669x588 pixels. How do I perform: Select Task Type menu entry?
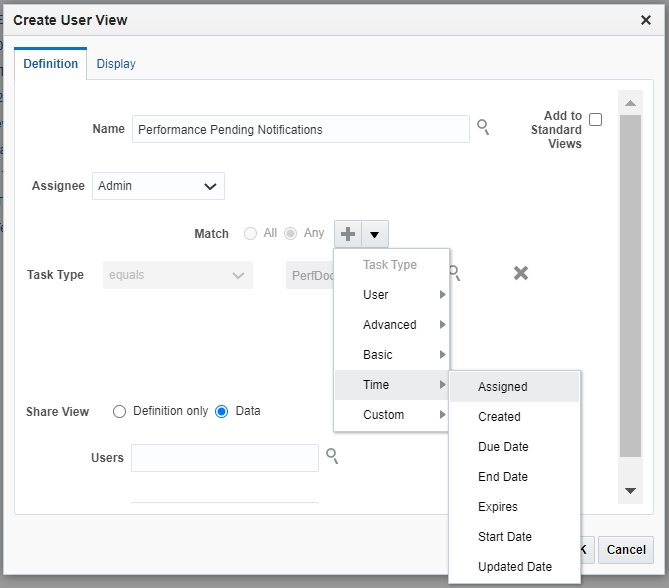(392, 265)
